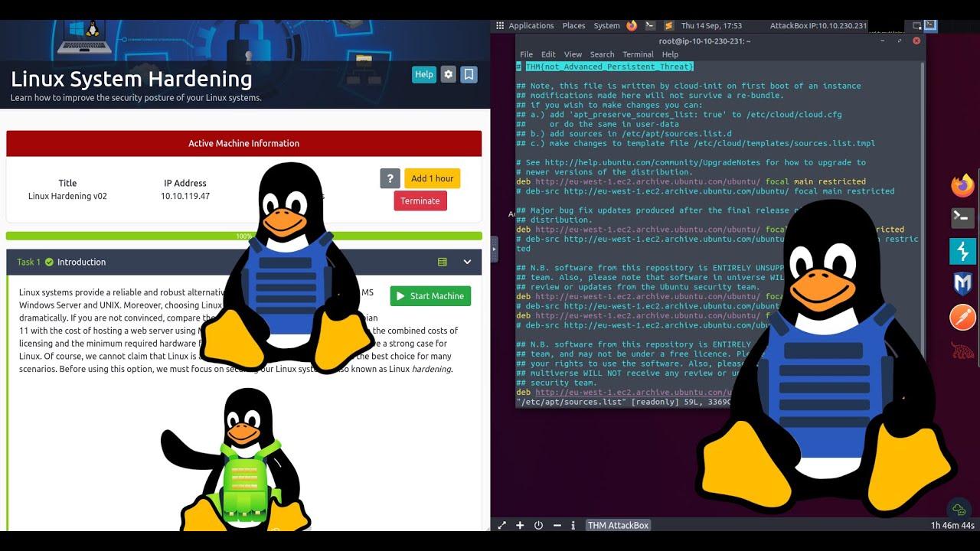Click the power icon in AttackBox bar
The height and width of the screenshot is (551, 980).
point(538,525)
